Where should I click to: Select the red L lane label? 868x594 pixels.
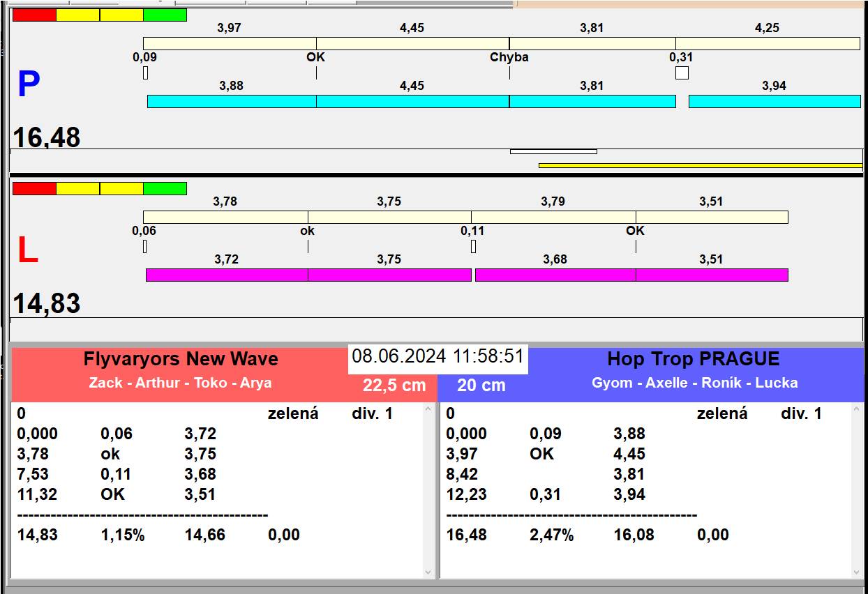point(28,251)
